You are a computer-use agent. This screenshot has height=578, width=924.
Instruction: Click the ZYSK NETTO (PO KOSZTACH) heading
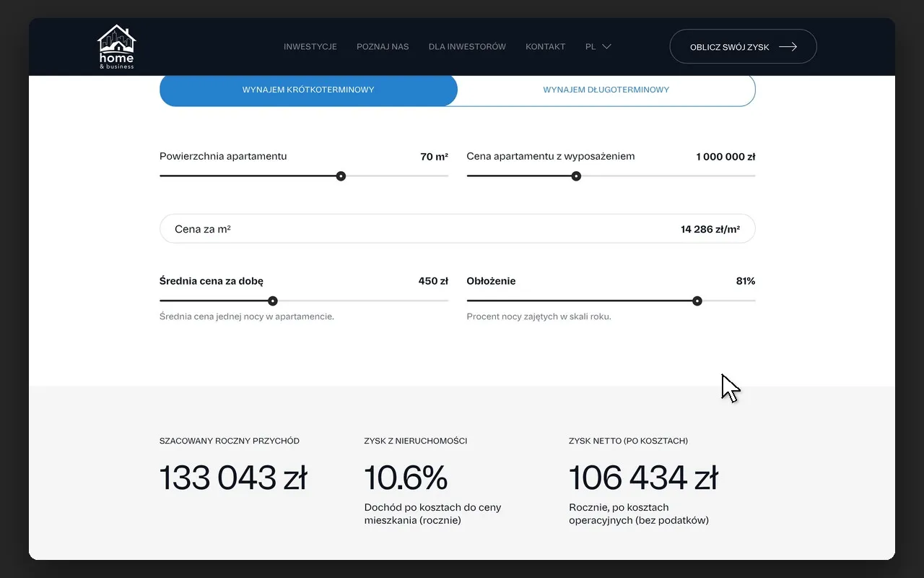(628, 441)
